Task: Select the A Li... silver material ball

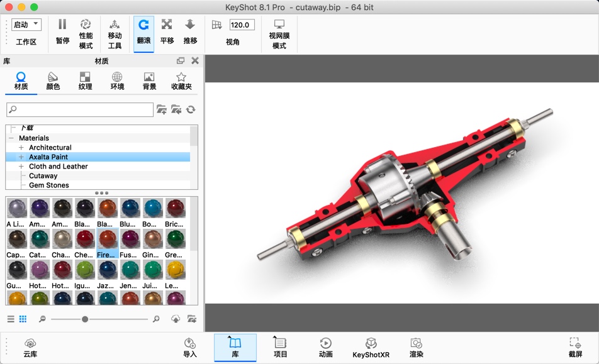Action: [x=16, y=212]
